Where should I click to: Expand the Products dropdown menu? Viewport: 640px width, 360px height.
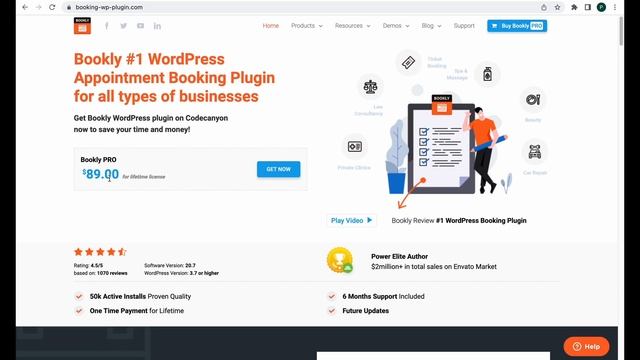coord(307,26)
